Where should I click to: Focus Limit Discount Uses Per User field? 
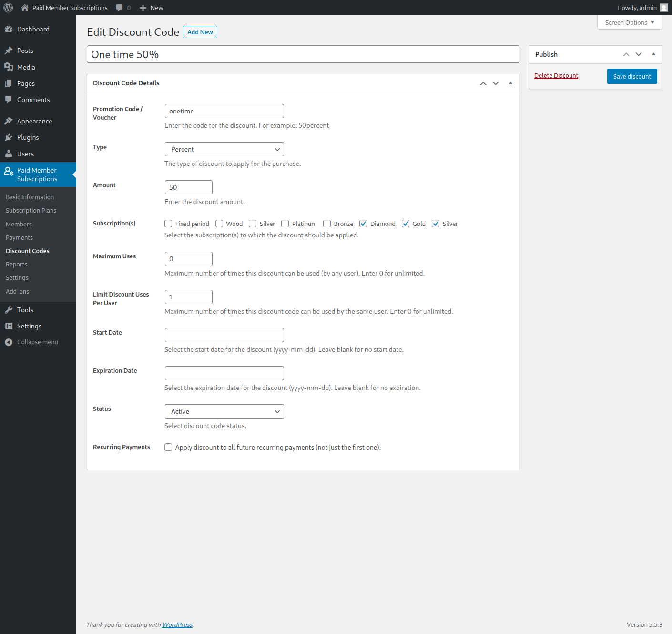[x=189, y=297]
